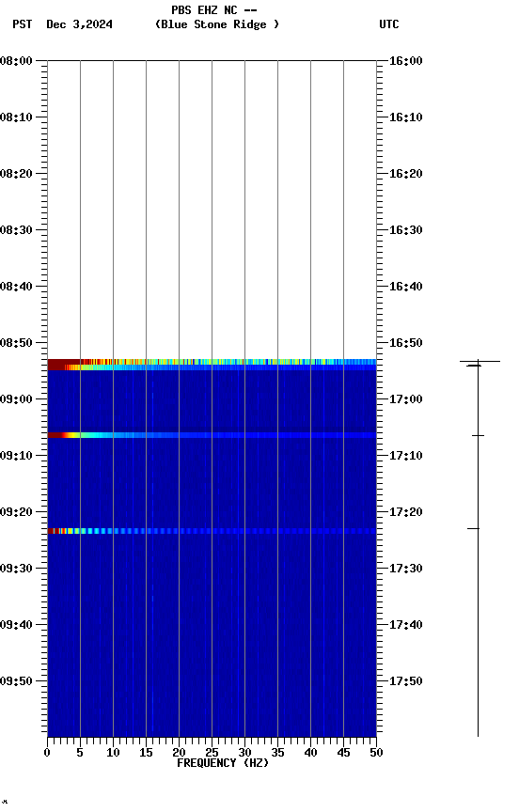Click the seismogram spike near 17:06 UTC
Image resolution: width=519 pixels, height=812 pixels.
(x=478, y=436)
